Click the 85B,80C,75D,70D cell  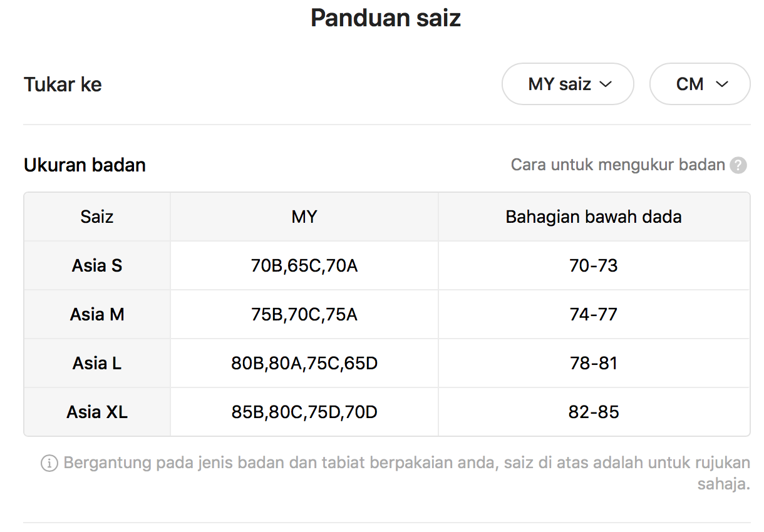pos(304,412)
